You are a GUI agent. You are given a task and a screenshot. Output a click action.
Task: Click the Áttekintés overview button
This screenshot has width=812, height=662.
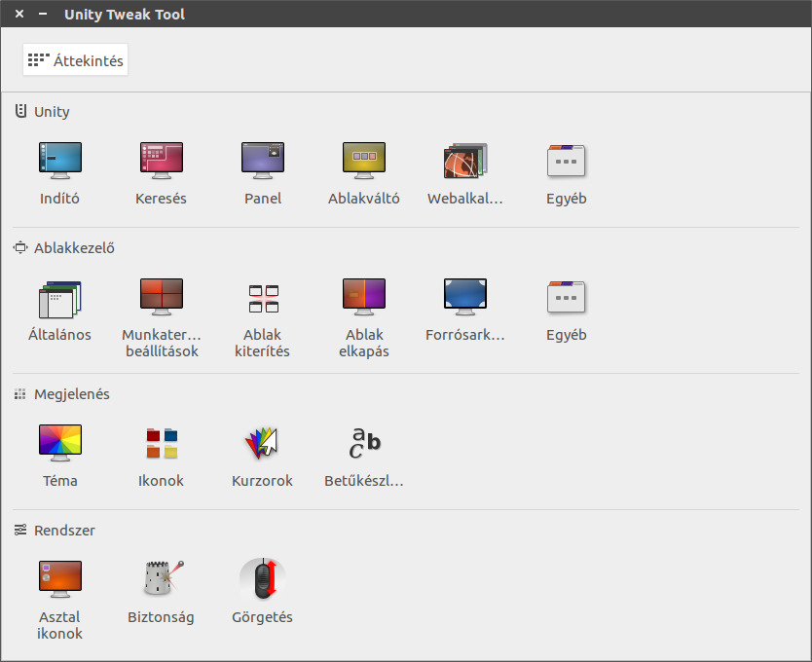click(75, 60)
